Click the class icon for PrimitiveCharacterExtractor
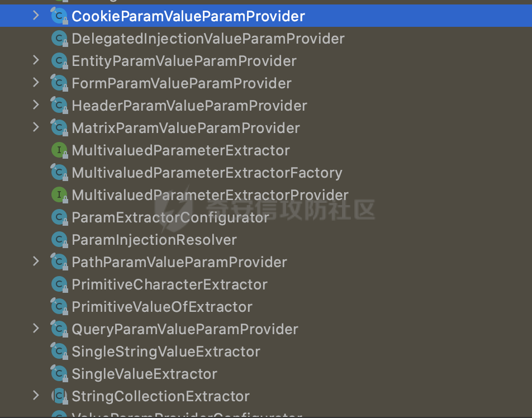Image resolution: width=532 pixels, height=418 pixels. point(59,284)
